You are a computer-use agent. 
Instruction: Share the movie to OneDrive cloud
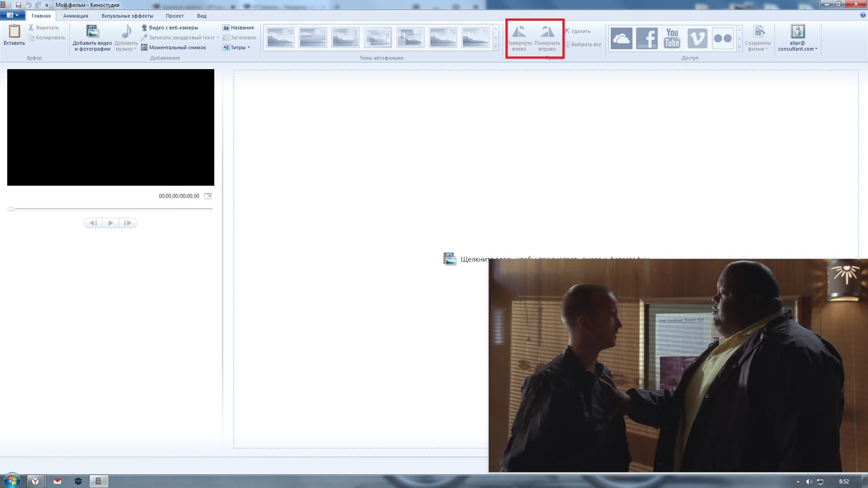[621, 38]
